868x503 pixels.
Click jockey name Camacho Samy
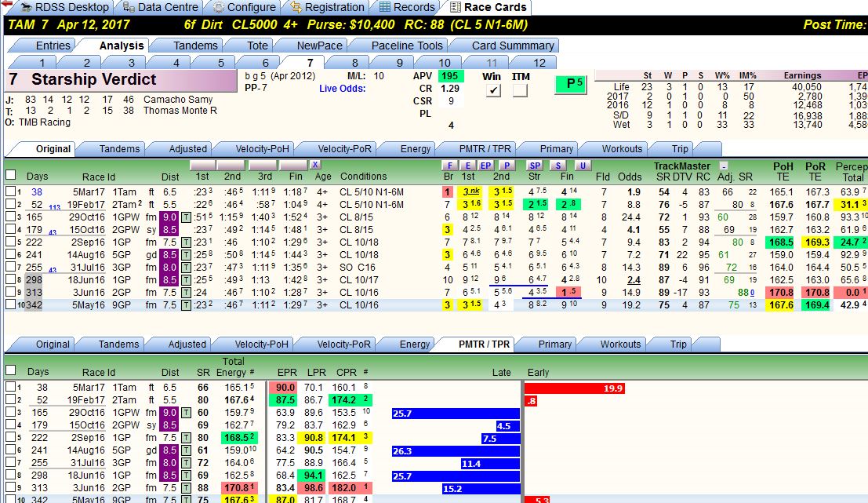(x=178, y=99)
